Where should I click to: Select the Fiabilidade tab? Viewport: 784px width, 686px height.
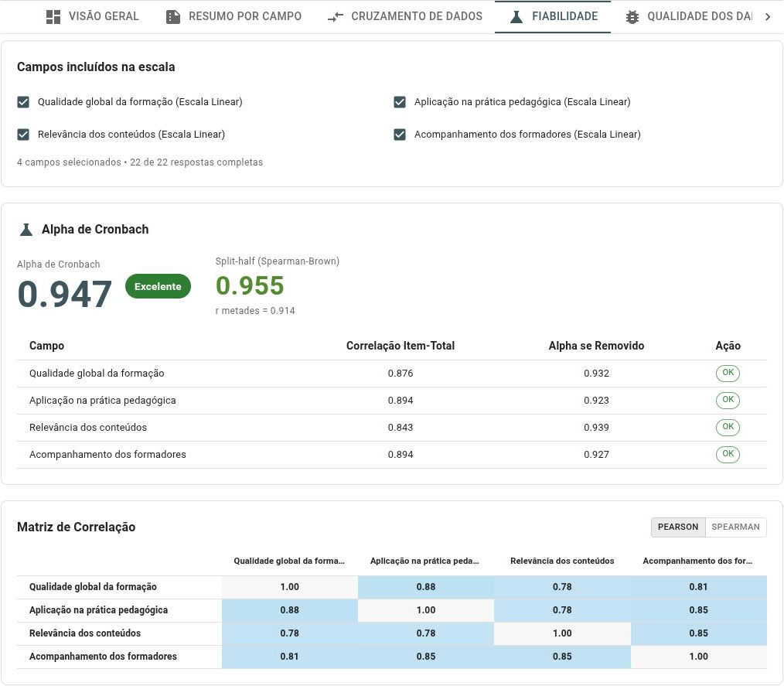tap(553, 16)
